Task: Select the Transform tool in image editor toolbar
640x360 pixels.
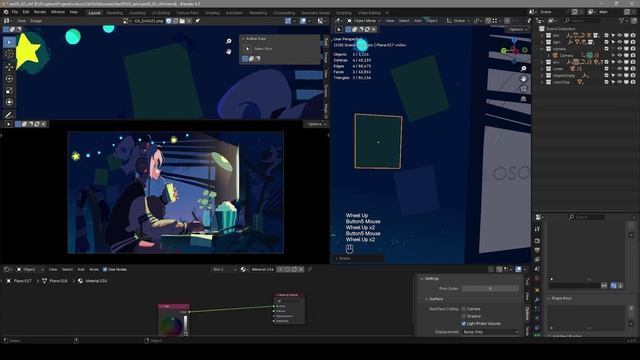Action: tap(9, 102)
